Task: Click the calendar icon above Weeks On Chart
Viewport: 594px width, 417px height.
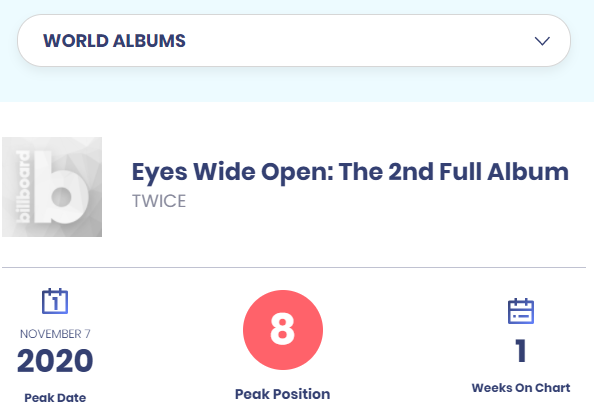Action: click(x=521, y=311)
